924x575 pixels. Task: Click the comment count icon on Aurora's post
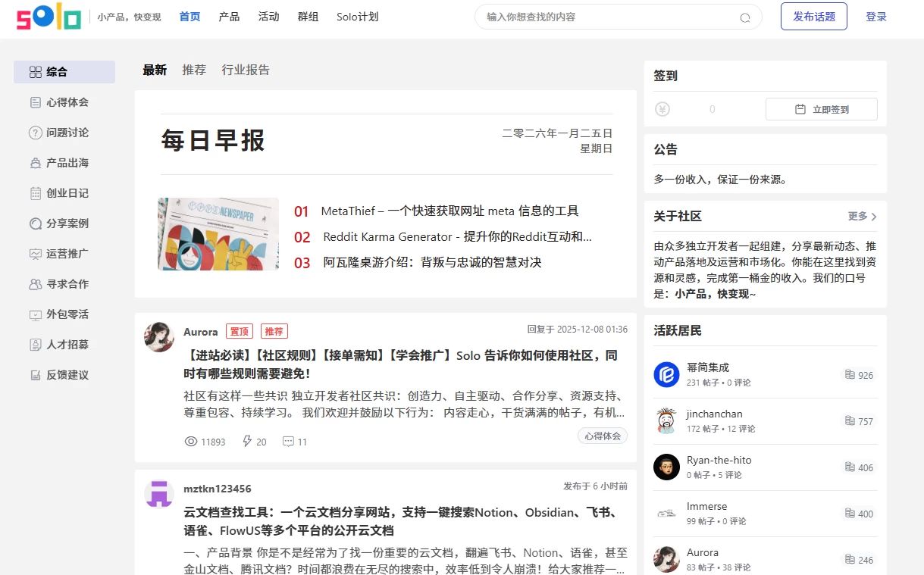(288, 442)
